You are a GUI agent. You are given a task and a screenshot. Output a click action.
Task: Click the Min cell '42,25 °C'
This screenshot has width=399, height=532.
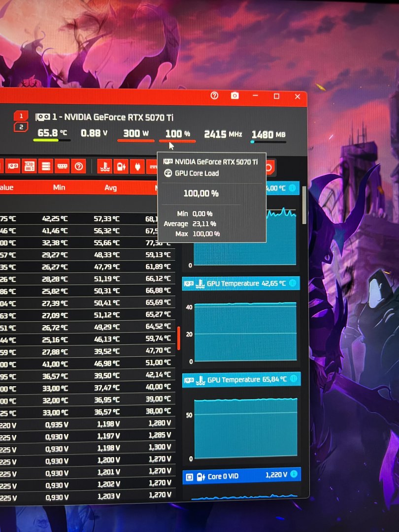[55, 219]
